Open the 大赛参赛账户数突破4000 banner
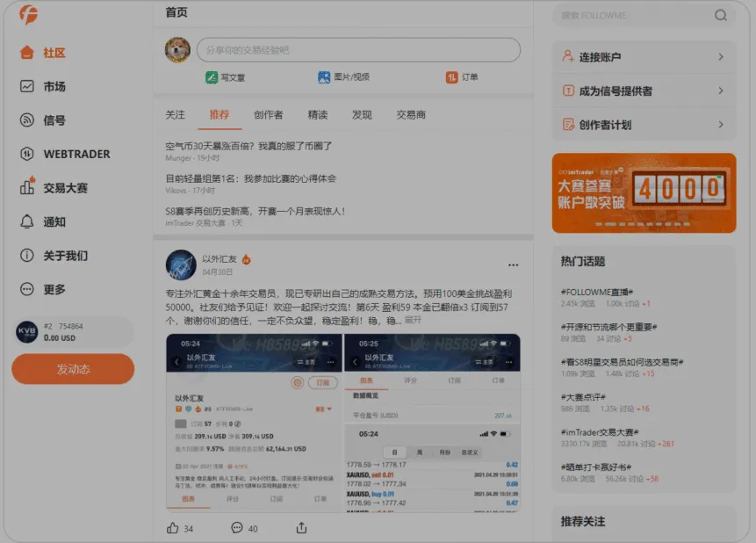756x543 pixels. [644, 193]
